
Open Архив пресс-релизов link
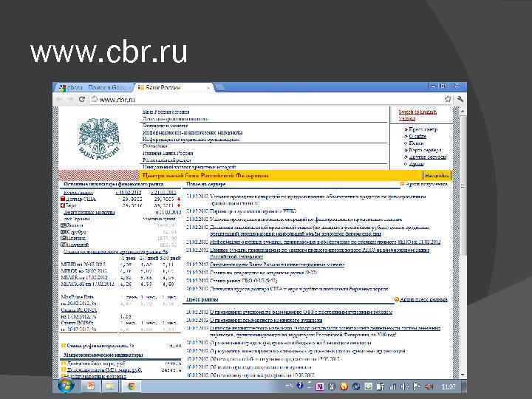[424, 299]
